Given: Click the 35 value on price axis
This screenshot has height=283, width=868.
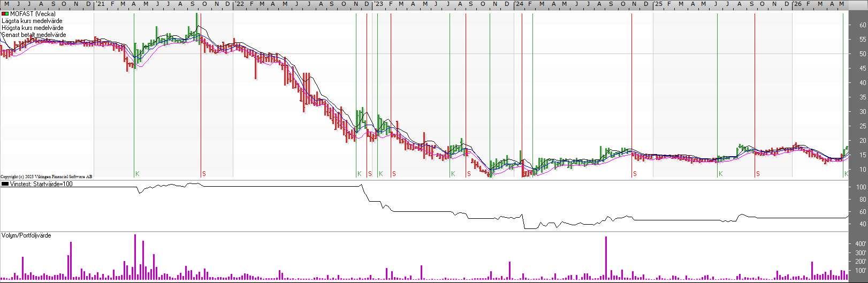Looking at the screenshot, I should click(x=863, y=97).
